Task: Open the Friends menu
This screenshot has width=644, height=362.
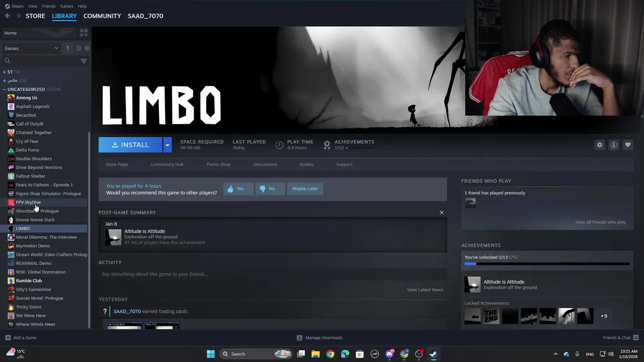Action: tap(49, 6)
